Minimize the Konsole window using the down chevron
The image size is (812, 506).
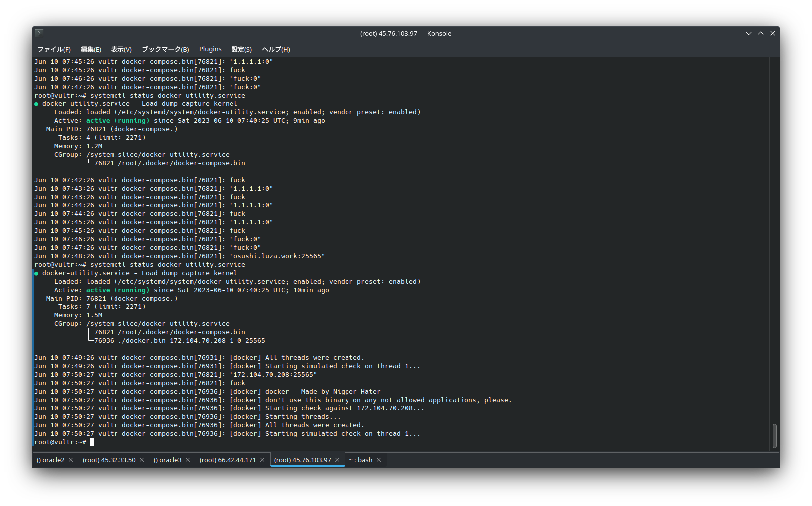(748, 33)
